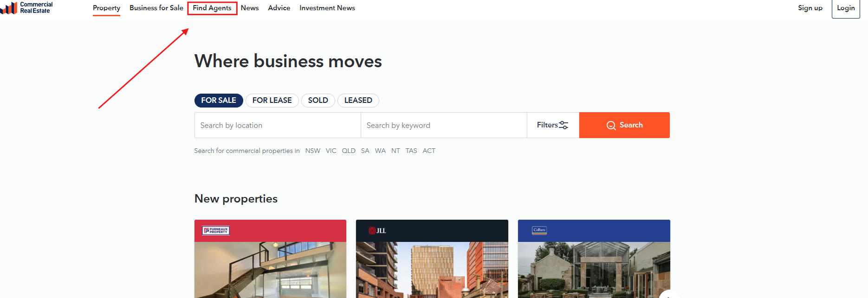
Task: Focus the Search by keyword field
Action: point(444,125)
